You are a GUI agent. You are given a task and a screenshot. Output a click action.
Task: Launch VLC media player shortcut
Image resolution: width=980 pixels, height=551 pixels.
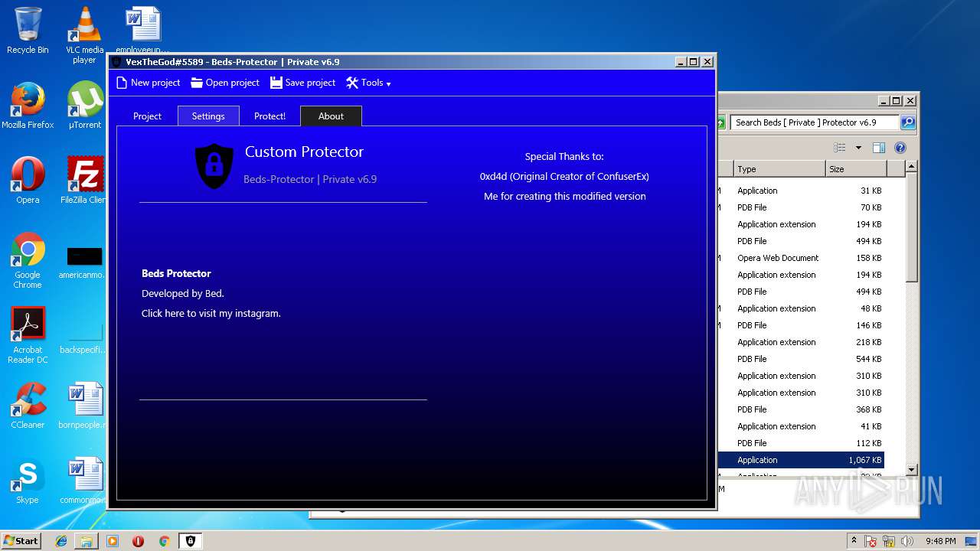pos(84,34)
